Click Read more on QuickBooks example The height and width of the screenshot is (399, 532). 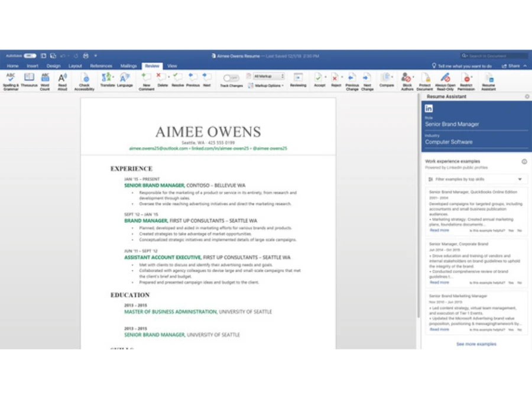[439, 231]
